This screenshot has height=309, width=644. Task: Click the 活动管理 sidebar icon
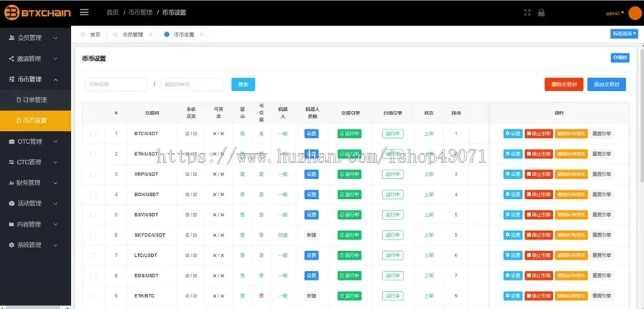[x=11, y=204]
